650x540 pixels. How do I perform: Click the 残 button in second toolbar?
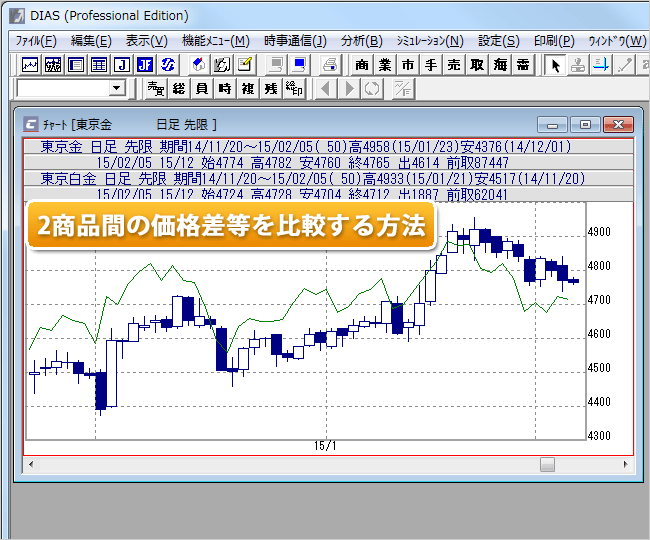270,89
